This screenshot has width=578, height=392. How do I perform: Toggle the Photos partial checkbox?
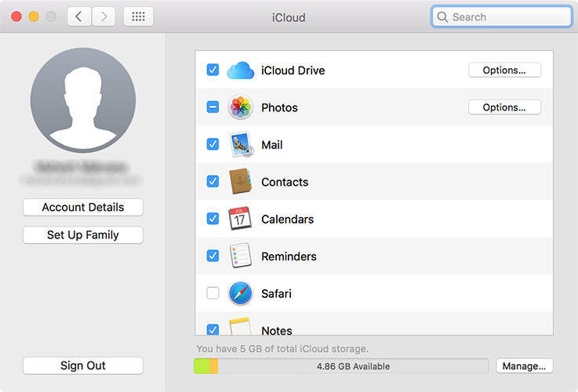tap(213, 107)
